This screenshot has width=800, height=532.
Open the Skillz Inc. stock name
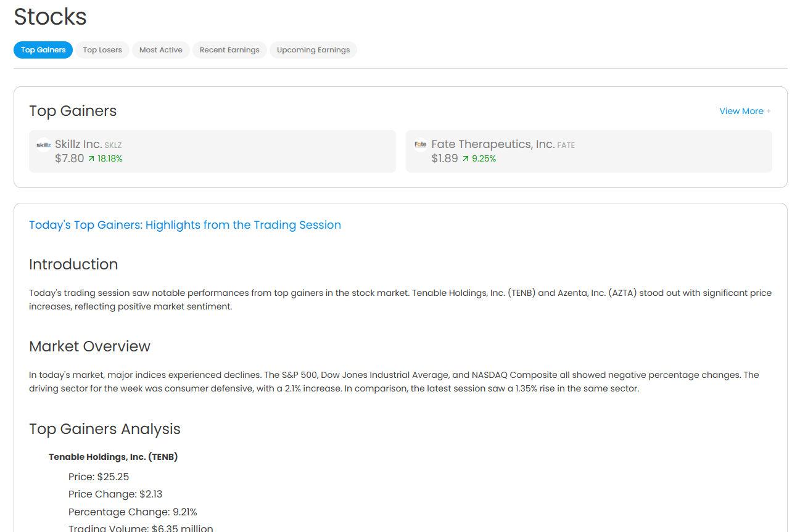pyautogui.click(x=78, y=144)
